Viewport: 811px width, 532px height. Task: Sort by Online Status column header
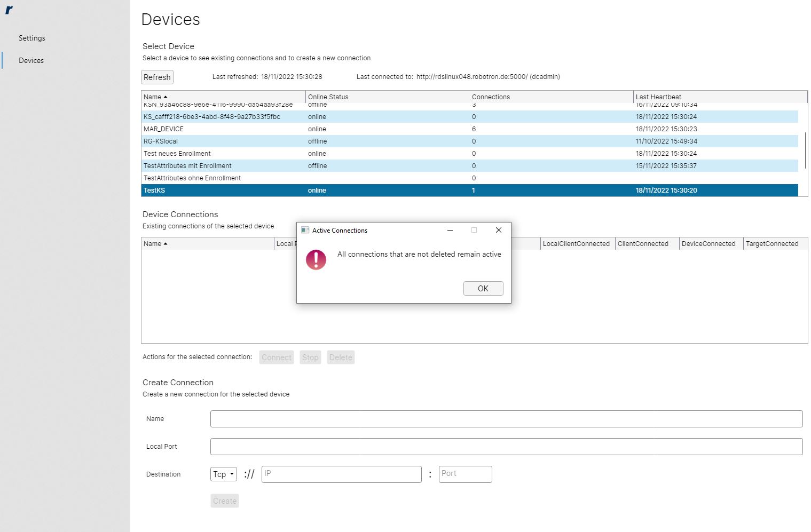point(388,97)
